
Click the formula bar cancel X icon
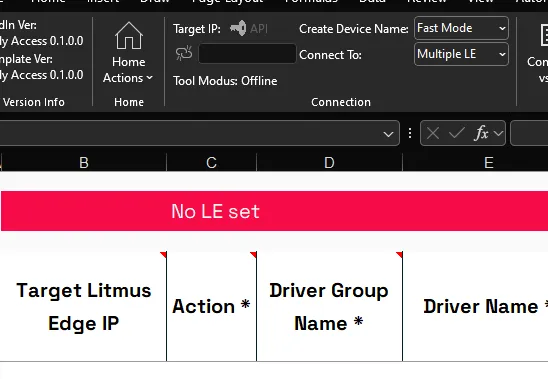(433, 133)
